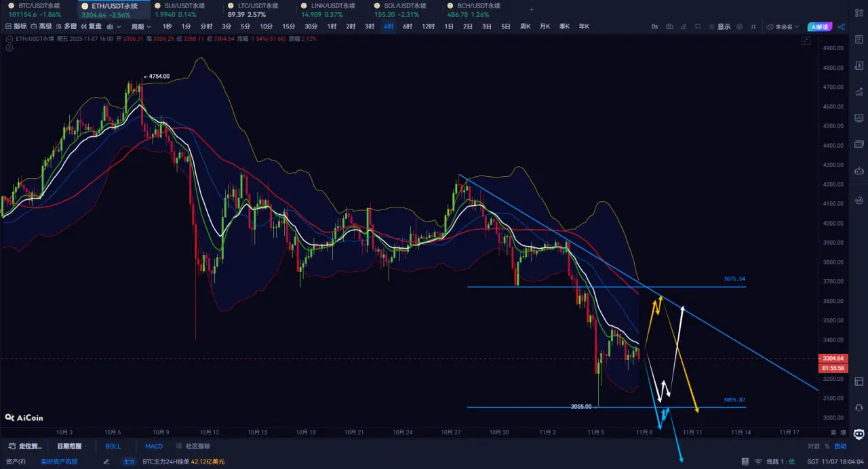Open 日期范围 date range selector
This screenshot has height=469, width=868.
pos(68,446)
